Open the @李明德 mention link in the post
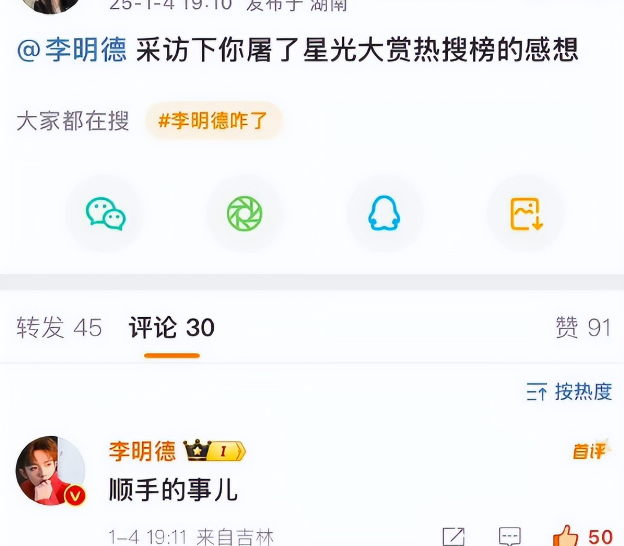 point(72,50)
